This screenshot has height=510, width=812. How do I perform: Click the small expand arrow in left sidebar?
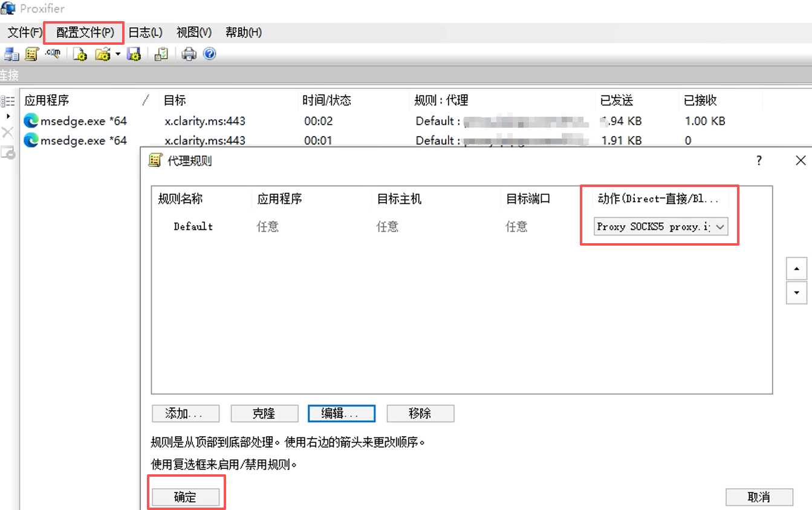pyautogui.click(x=8, y=116)
